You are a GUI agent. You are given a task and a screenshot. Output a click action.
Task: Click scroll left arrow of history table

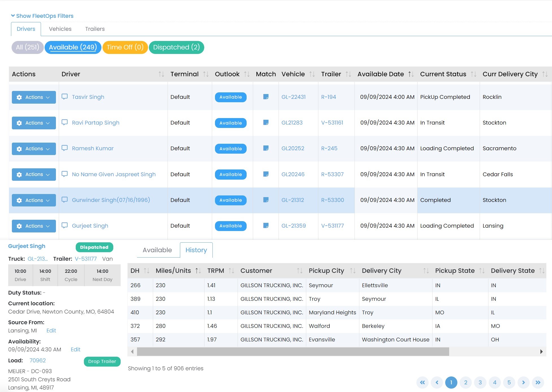pyautogui.click(x=132, y=352)
